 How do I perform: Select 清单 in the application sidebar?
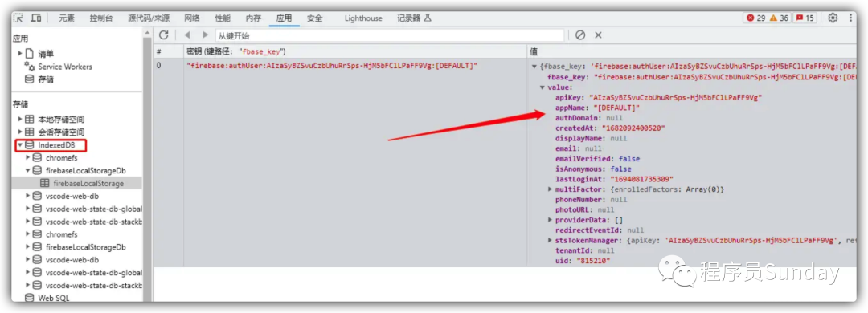point(45,54)
